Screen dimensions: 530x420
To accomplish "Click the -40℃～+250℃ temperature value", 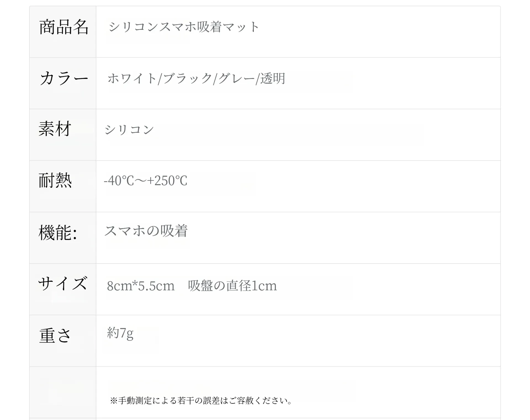I will 145,181.
